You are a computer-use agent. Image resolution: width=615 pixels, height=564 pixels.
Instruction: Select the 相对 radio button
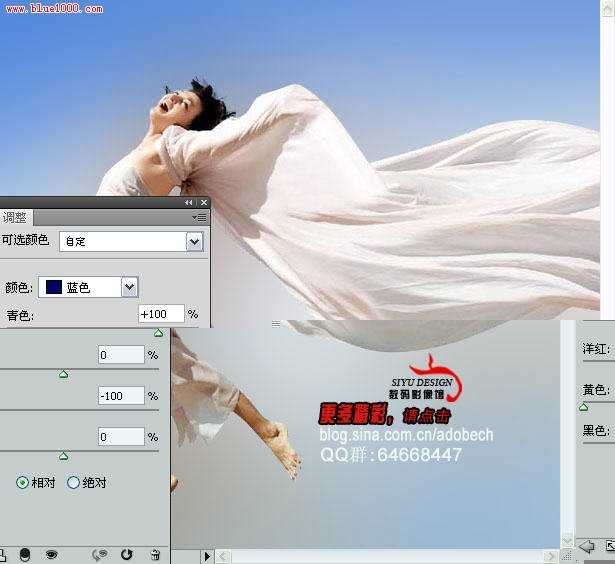coord(22,482)
